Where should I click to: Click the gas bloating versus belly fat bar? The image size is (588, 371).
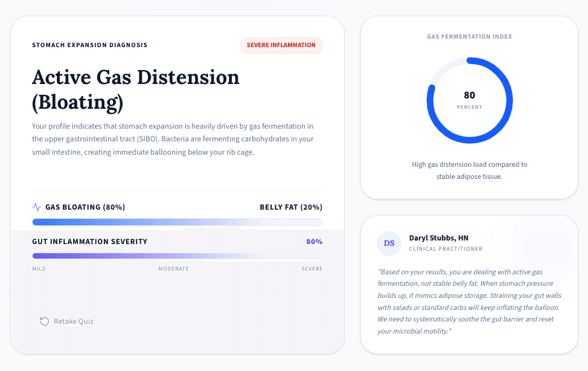click(177, 222)
